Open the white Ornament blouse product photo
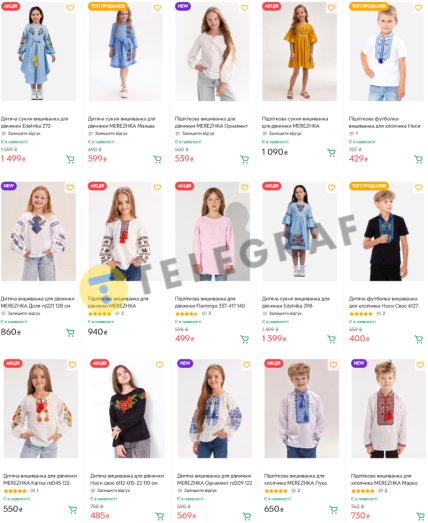 coord(212,52)
